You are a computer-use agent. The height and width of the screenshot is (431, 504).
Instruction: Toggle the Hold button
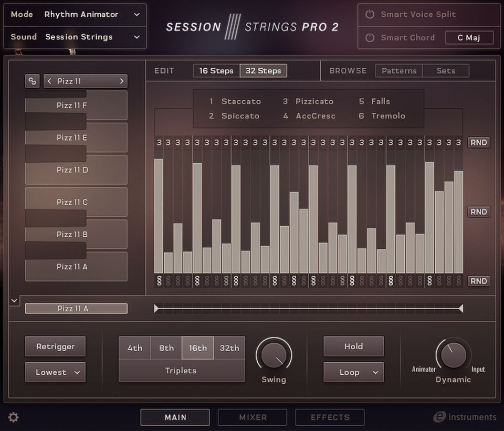[x=353, y=346]
